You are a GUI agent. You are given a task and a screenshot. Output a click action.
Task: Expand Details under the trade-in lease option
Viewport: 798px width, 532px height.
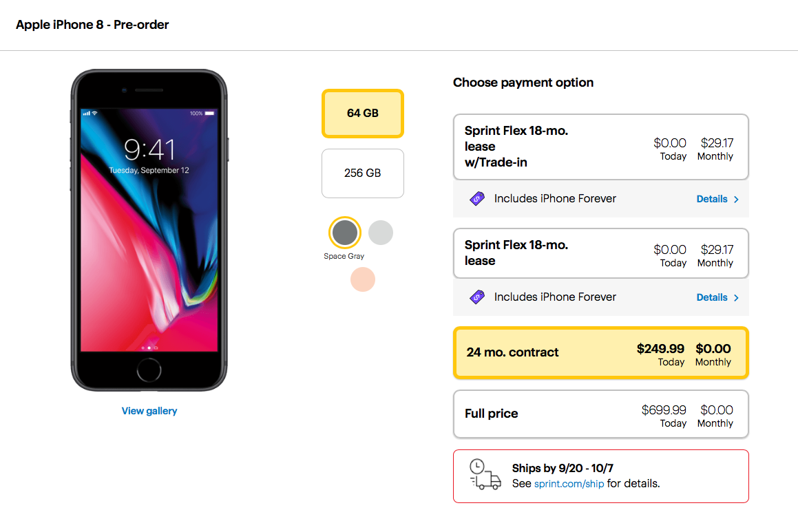click(x=712, y=199)
